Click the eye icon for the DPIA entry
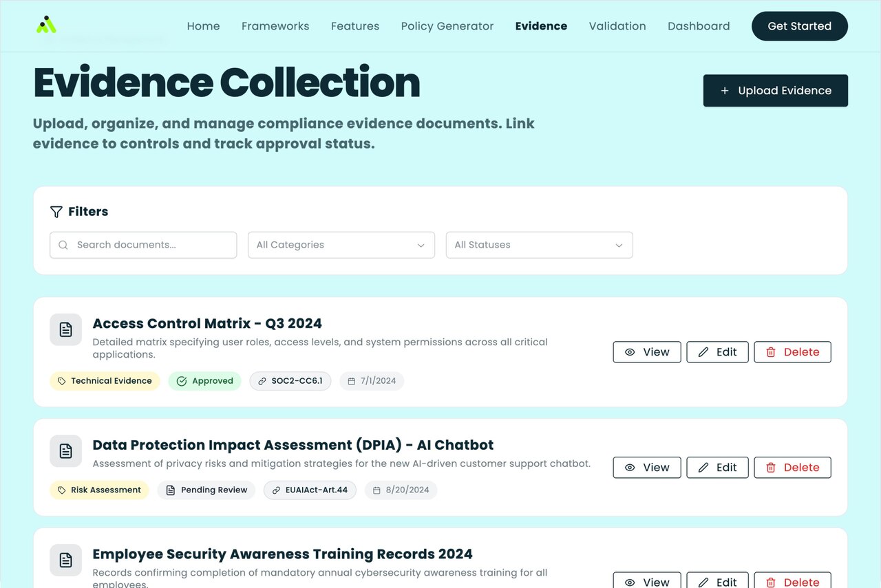The height and width of the screenshot is (588, 881). pyautogui.click(x=630, y=468)
